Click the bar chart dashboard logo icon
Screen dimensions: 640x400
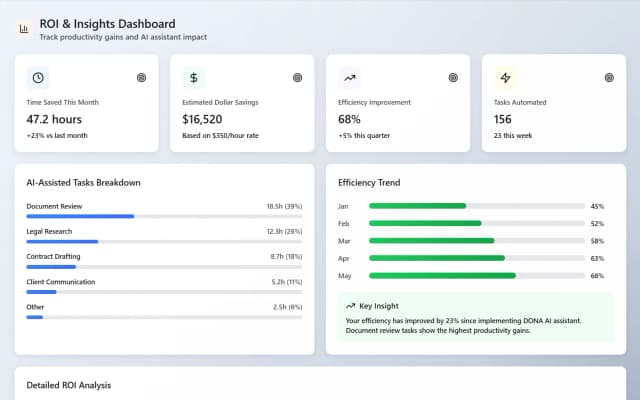tap(24, 29)
